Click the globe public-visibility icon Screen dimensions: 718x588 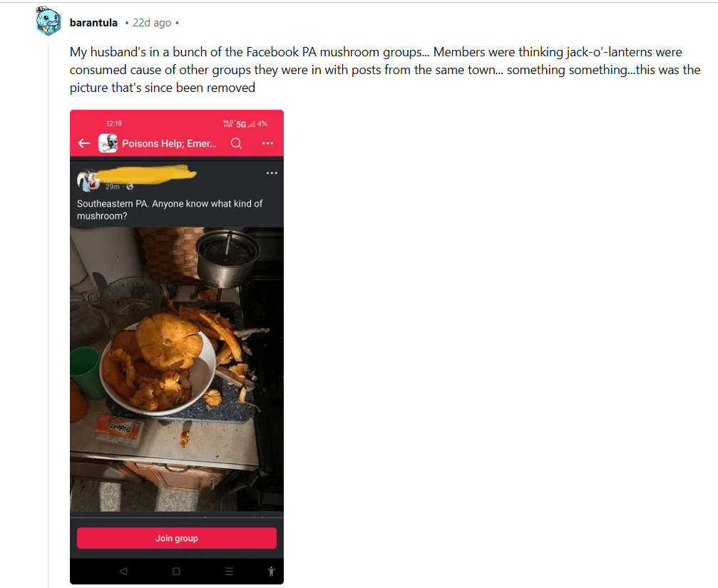pos(130,187)
